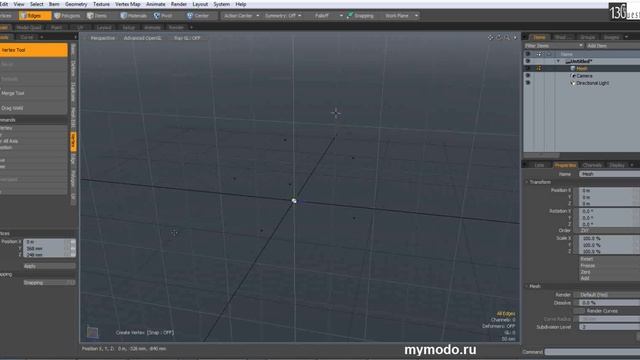Click the work plane cube icon in viewport corner
640x360 pixels.
[x=93, y=332]
